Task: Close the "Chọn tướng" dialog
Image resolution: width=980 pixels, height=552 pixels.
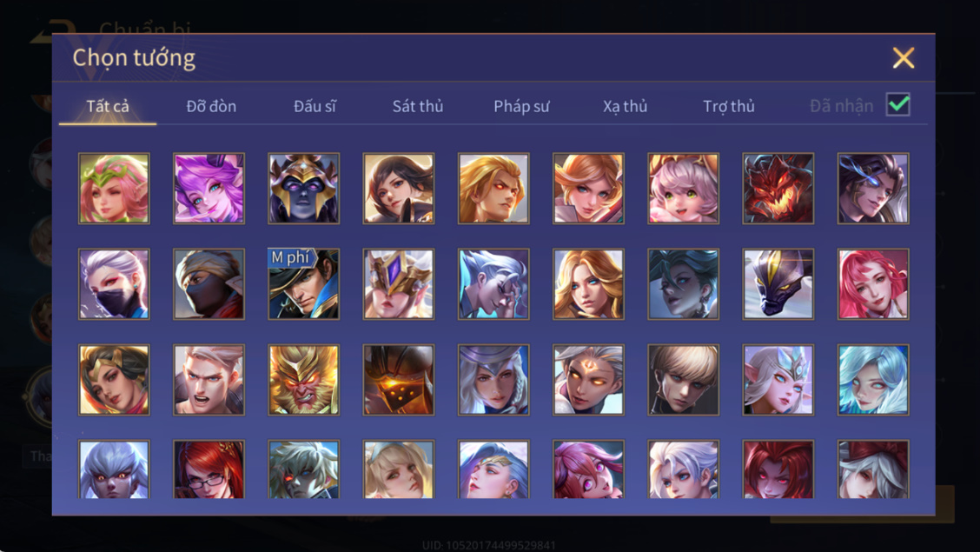Action: [x=904, y=57]
